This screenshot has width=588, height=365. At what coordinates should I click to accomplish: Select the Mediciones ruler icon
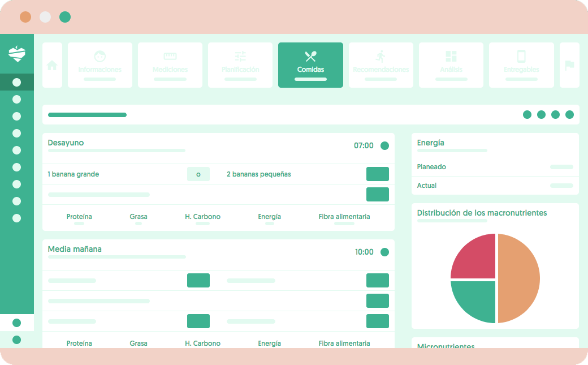click(x=170, y=57)
